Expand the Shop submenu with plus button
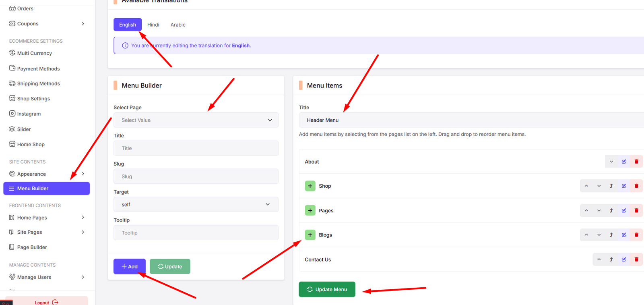 tap(310, 186)
